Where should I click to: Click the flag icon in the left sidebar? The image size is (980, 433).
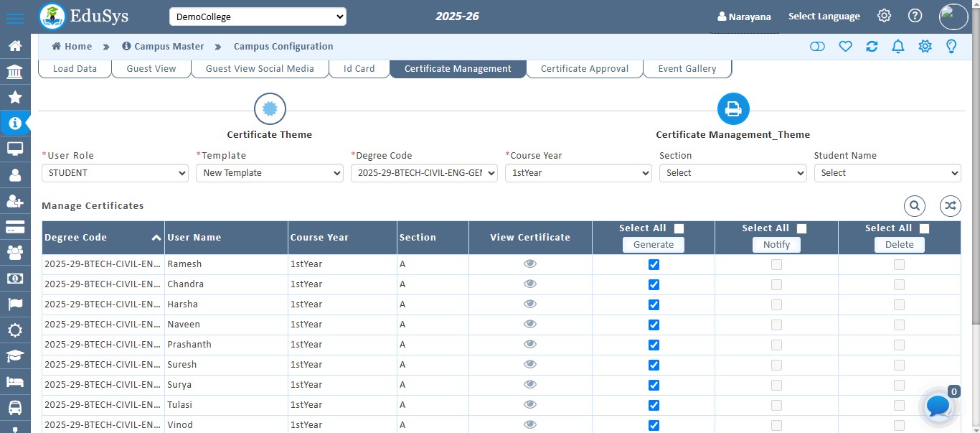coord(15,304)
